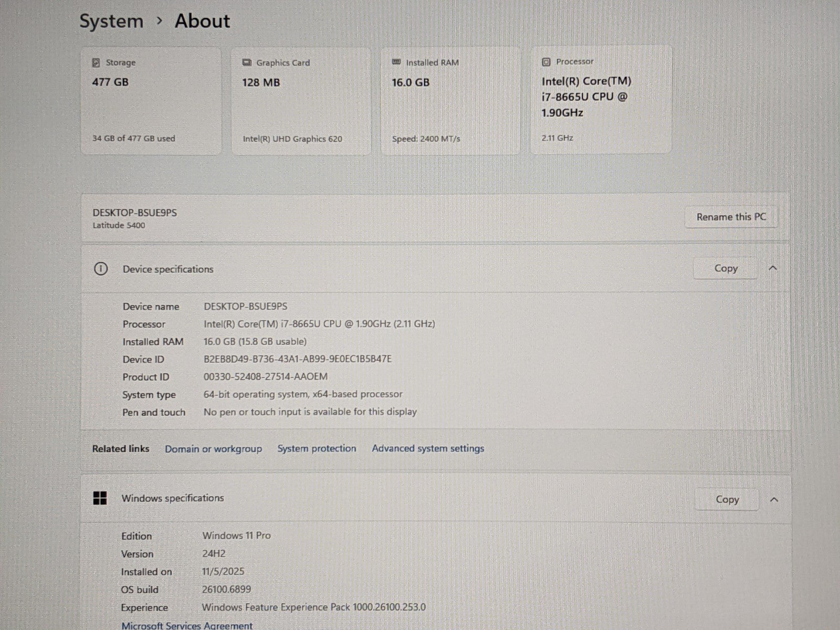Collapse the Windows specifications section
Image resolution: width=840 pixels, height=630 pixels.
(x=773, y=499)
